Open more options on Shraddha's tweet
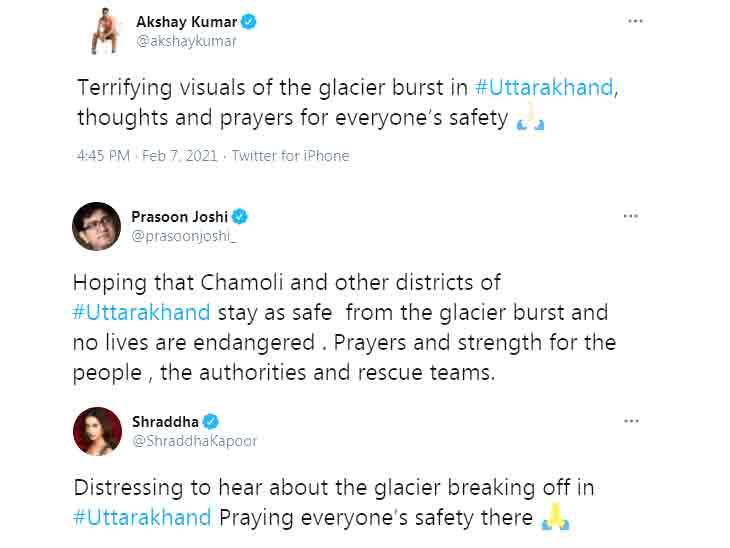The image size is (730, 548). click(630, 421)
